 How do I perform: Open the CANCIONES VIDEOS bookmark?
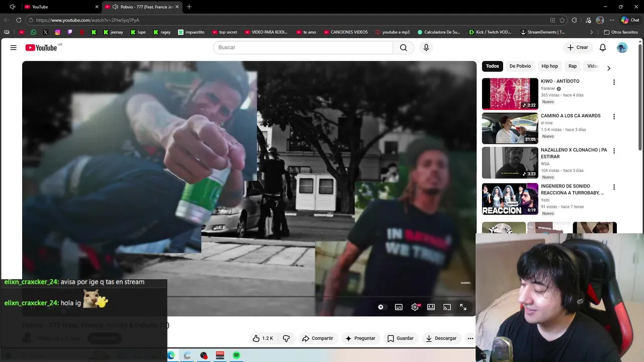tap(345, 32)
